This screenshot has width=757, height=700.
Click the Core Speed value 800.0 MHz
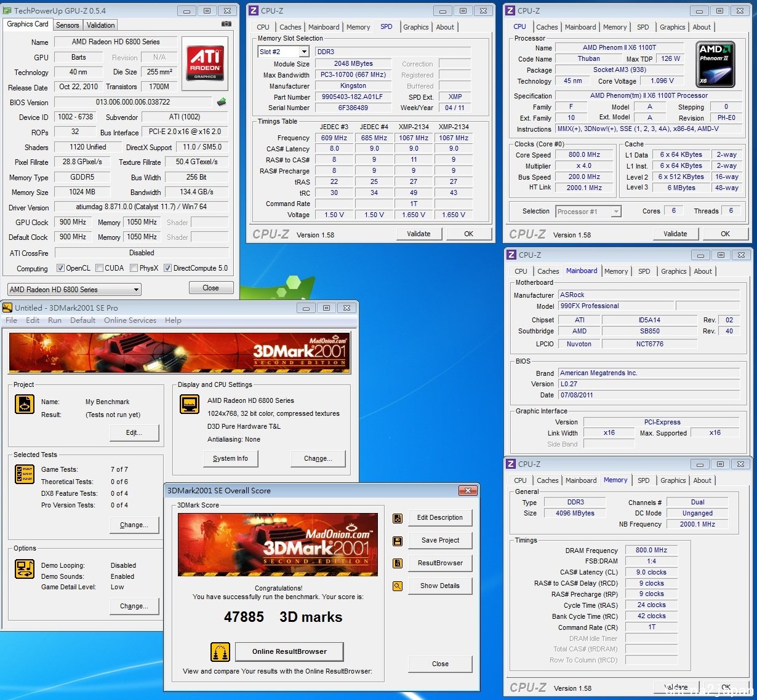584,155
